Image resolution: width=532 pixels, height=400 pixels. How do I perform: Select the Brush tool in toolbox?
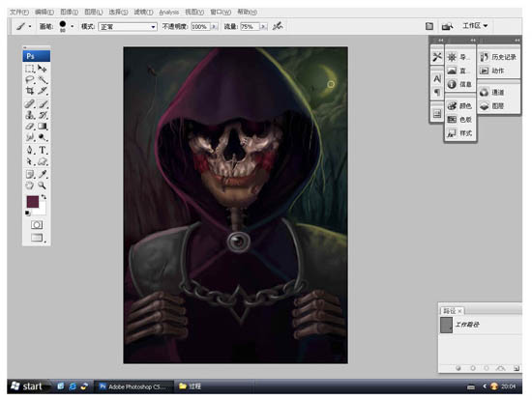[x=43, y=103]
